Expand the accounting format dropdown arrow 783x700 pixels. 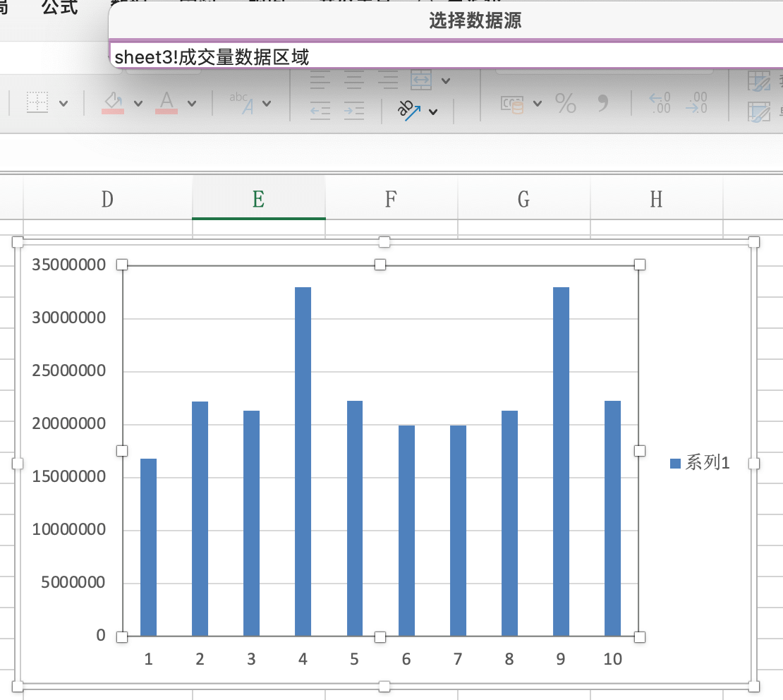(538, 104)
